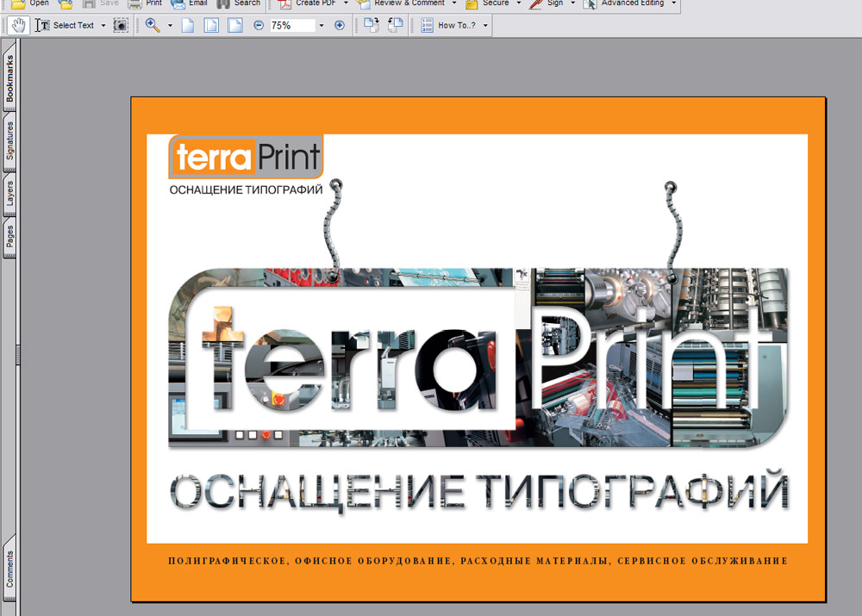The width and height of the screenshot is (862, 616).
Task: Print the document with the Print button
Action: coord(145,3)
